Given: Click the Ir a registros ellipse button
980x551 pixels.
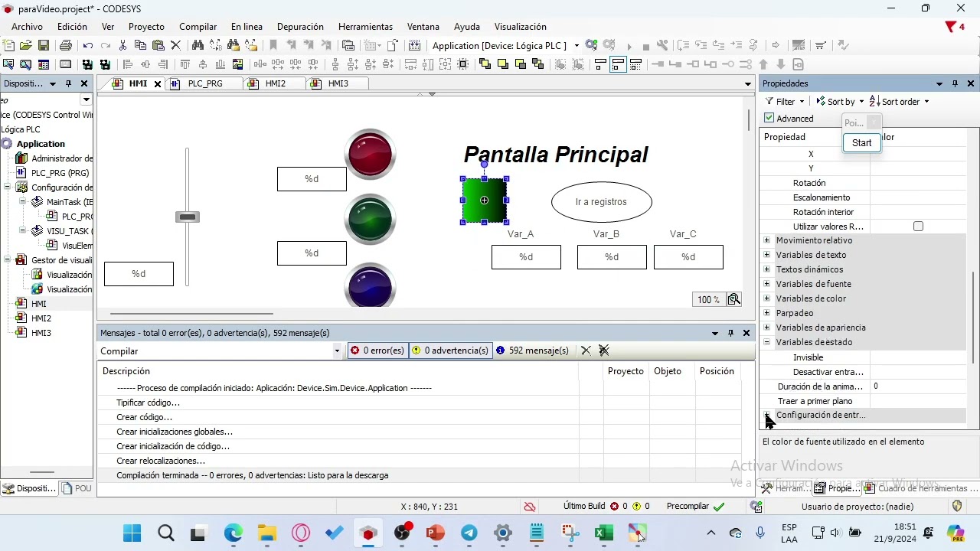Looking at the screenshot, I should [601, 202].
